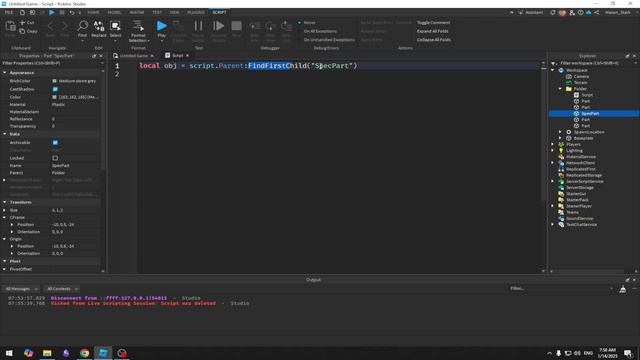Screen dimensions: 640x360
Task: Collapse the Transform properties section
Action: click(x=4, y=202)
